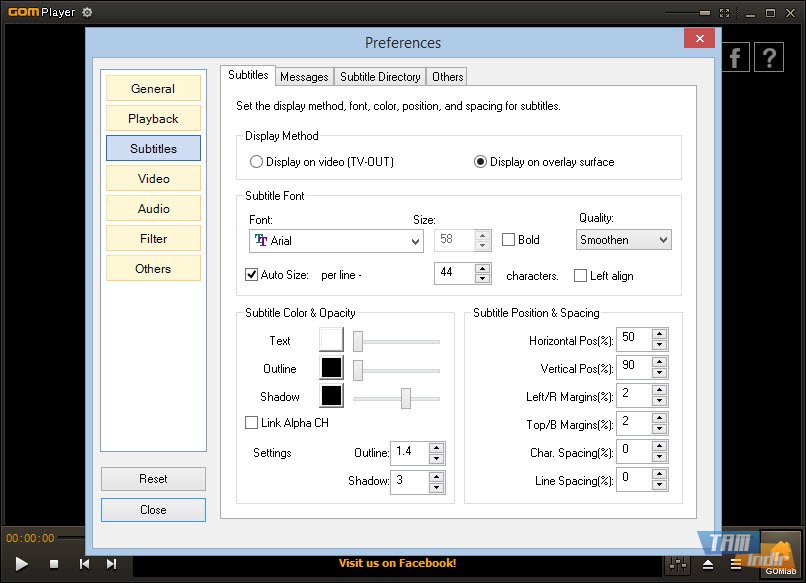Image resolution: width=806 pixels, height=583 pixels.
Task: Click the Visit us on Facebook link
Action: (397, 563)
